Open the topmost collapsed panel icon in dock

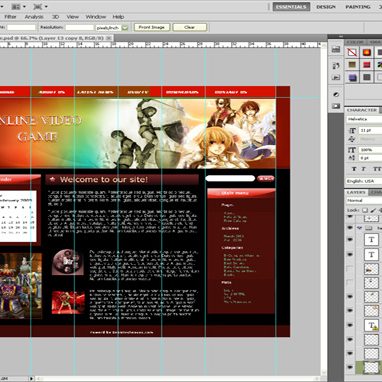[x=336, y=50]
